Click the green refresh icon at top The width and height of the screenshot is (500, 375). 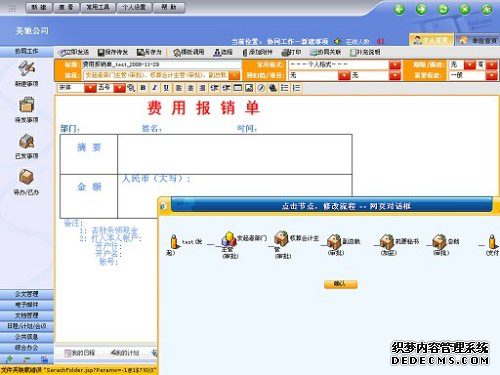(x=443, y=9)
